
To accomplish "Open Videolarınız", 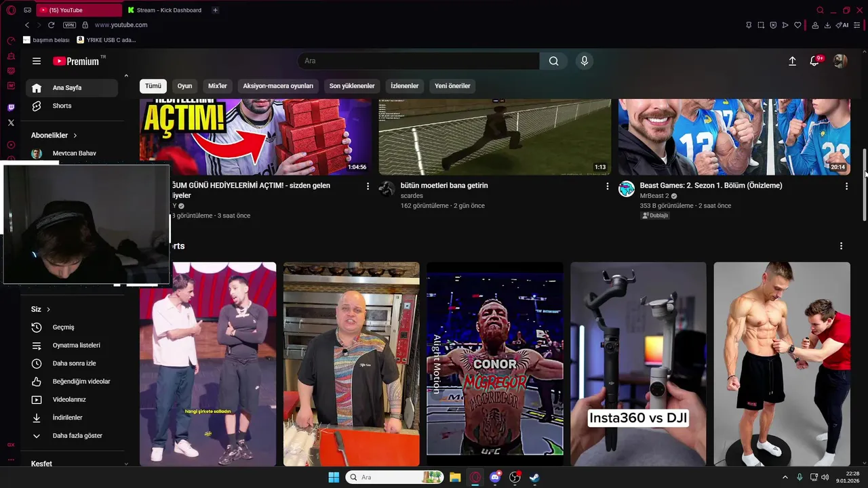I will tap(72, 400).
